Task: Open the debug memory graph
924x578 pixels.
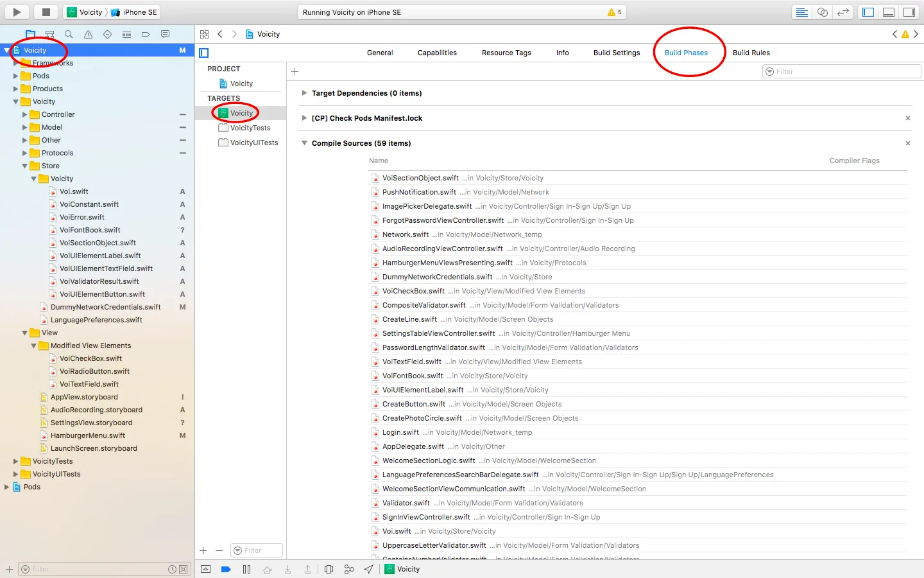Action: (x=349, y=569)
